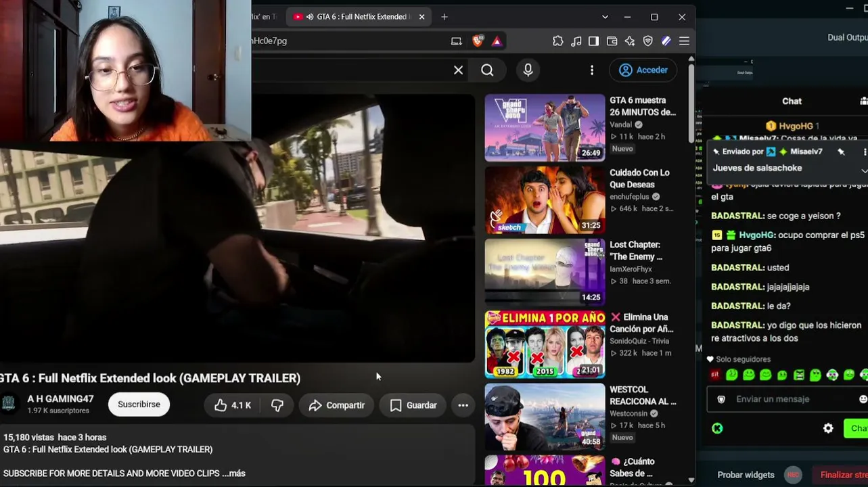Open a new browser tab
Viewport: 868px width, 487px height.
coord(444,17)
